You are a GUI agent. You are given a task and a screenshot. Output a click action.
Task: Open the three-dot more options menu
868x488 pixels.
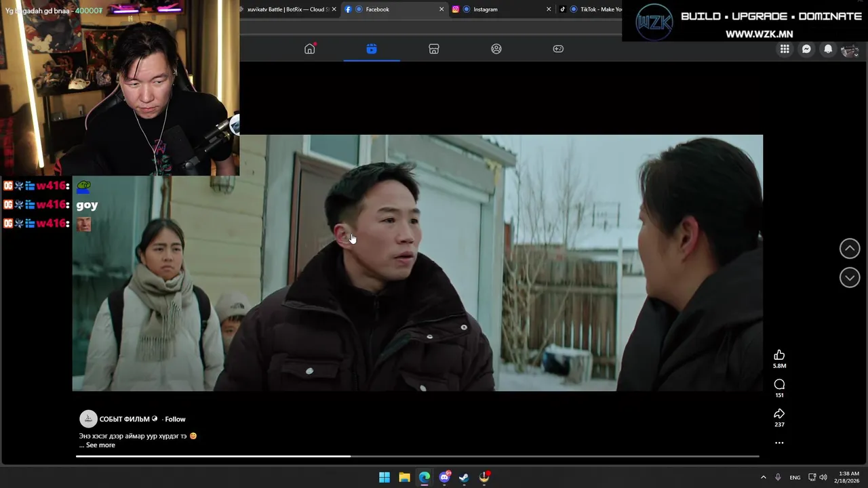779,443
